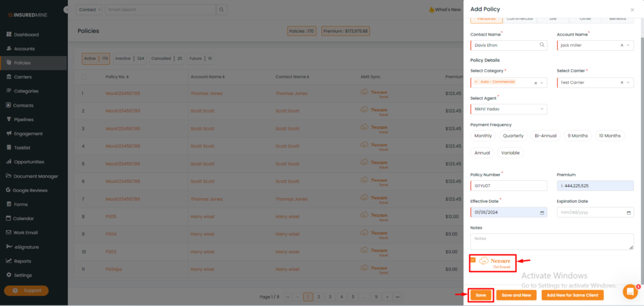644x306 pixels.
Task: Select the Engagement megaphone icon
Action: [9, 133]
